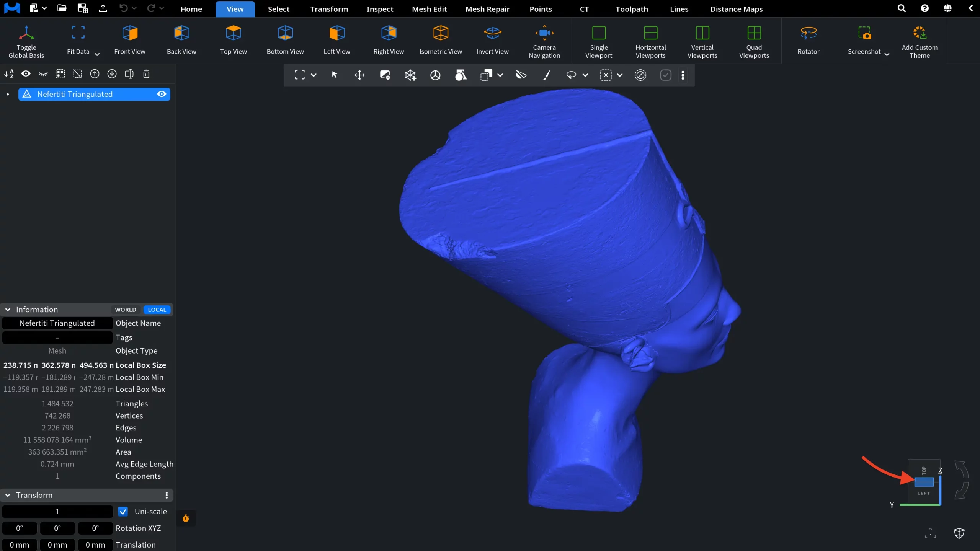Click the Tags input field
This screenshot has width=980, height=551.
click(57, 337)
